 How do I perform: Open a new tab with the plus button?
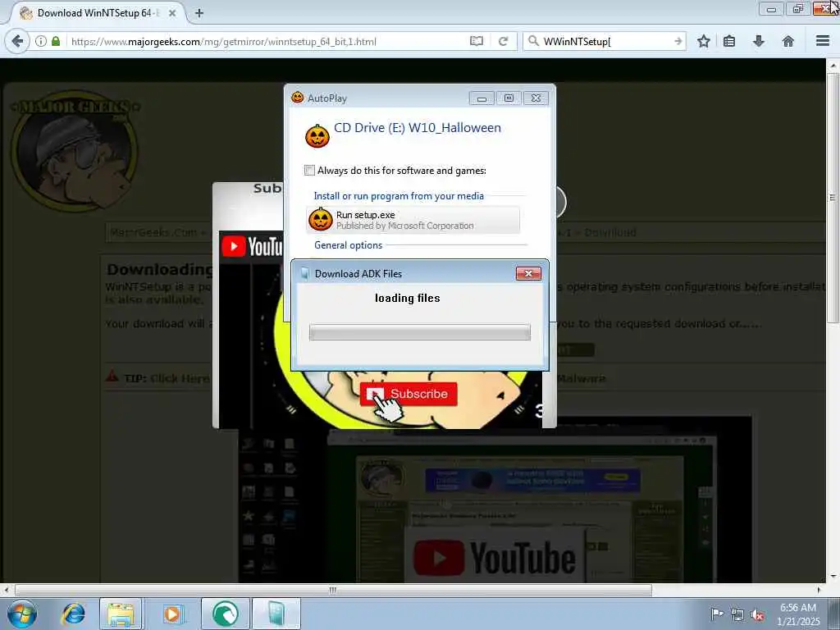(x=199, y=13)
